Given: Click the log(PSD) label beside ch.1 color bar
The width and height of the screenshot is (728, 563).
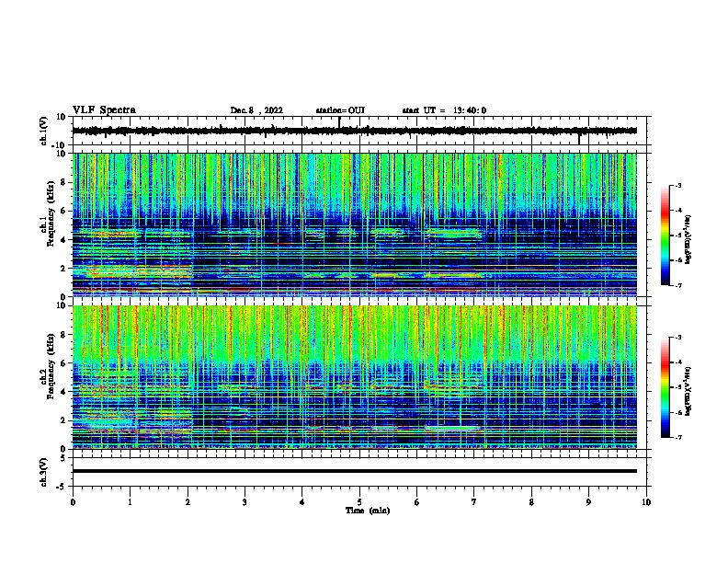Looking at the screenshot, I should pyautogui.click(x=688, y=240).
